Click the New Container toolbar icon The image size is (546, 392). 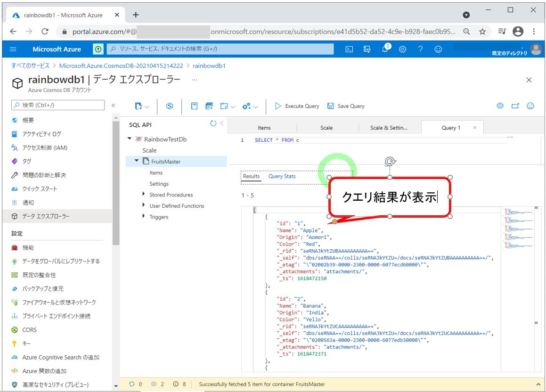click(139, 106)
